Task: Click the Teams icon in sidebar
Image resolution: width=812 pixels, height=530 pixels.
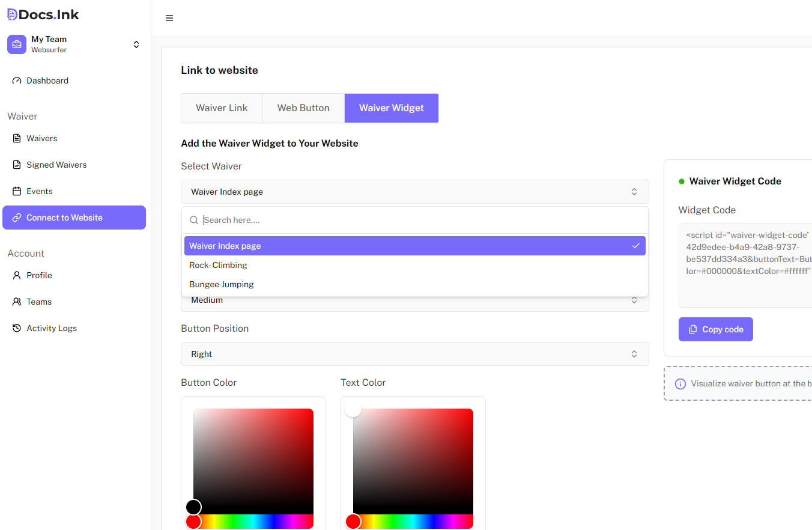Action: pyautogui.click(x=17, y=302)
